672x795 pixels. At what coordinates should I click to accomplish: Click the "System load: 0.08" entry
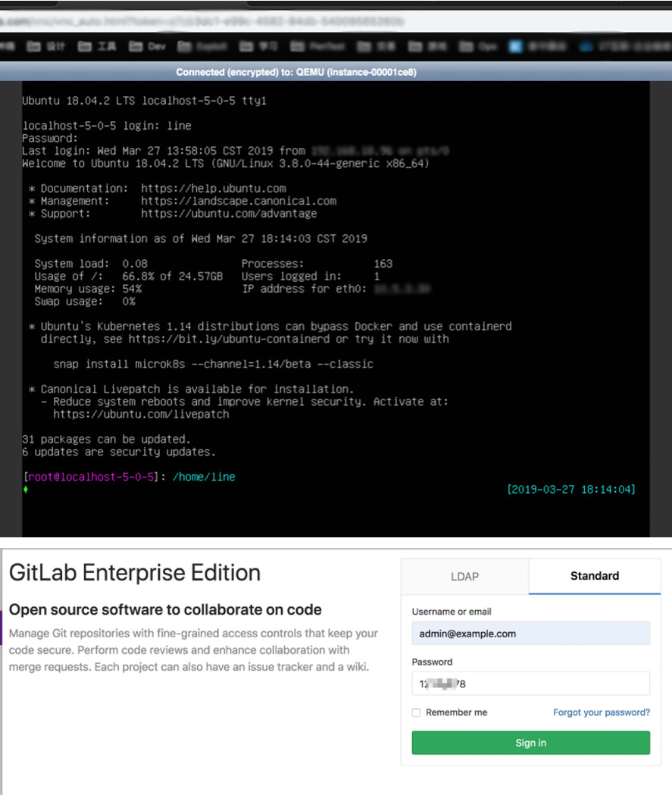91,264
